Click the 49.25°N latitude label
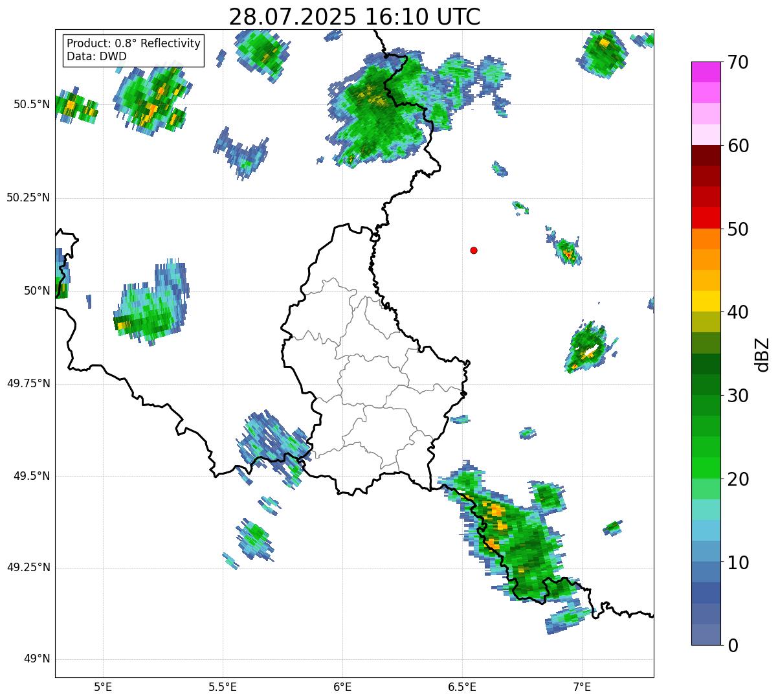778x700 pixels. coord(28,567)
